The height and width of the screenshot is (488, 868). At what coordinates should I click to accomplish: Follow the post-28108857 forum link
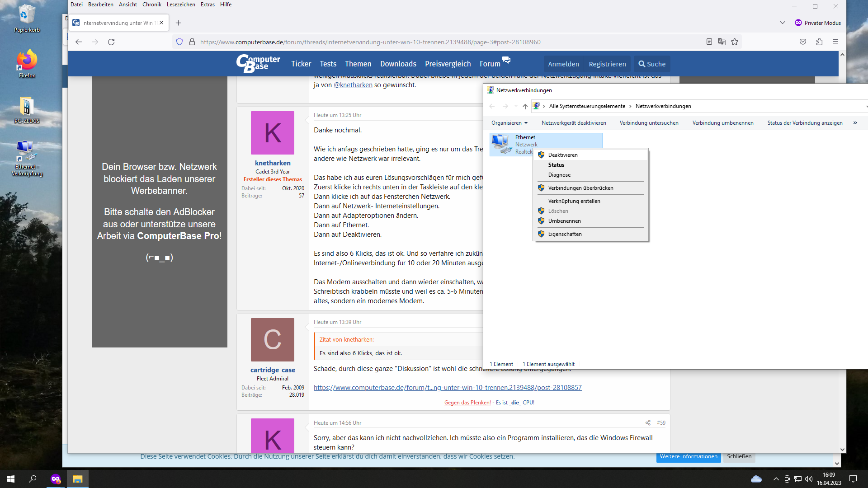click(x=448, y=388)
